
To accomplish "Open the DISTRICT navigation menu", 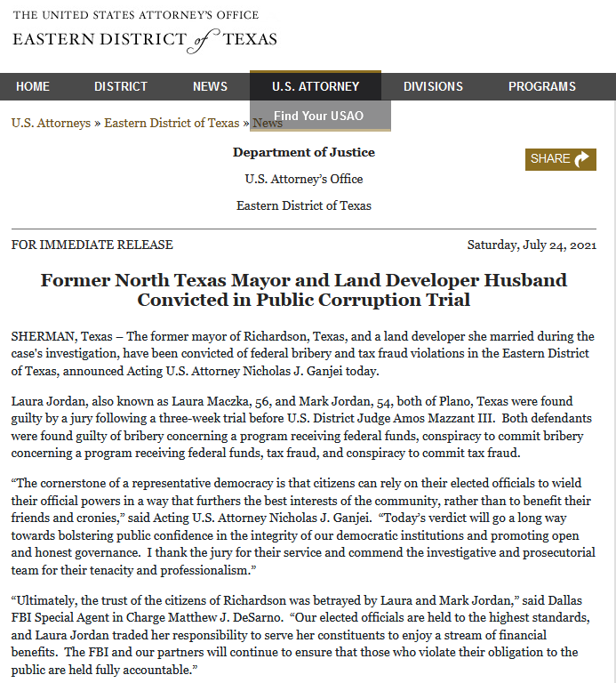I will coord(121,86).
